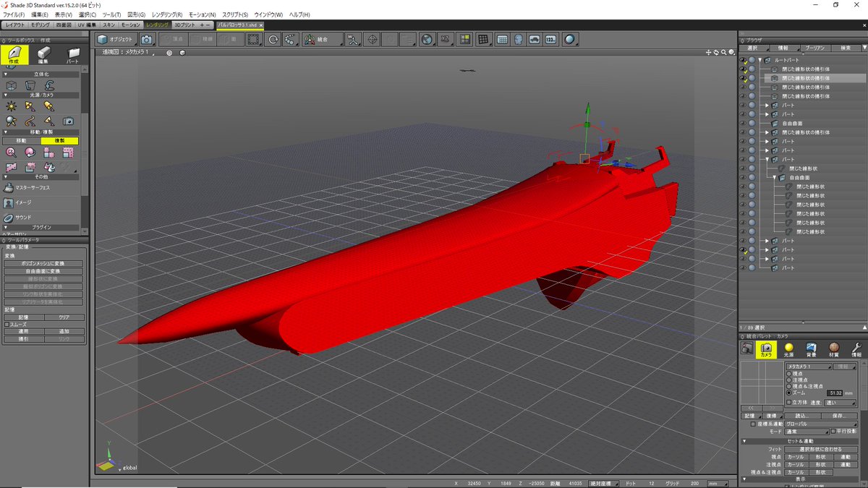Screen dimensions: 868x488
Task: Select the パート (Part) toolbox icon
Action: [x=72, y=55]
